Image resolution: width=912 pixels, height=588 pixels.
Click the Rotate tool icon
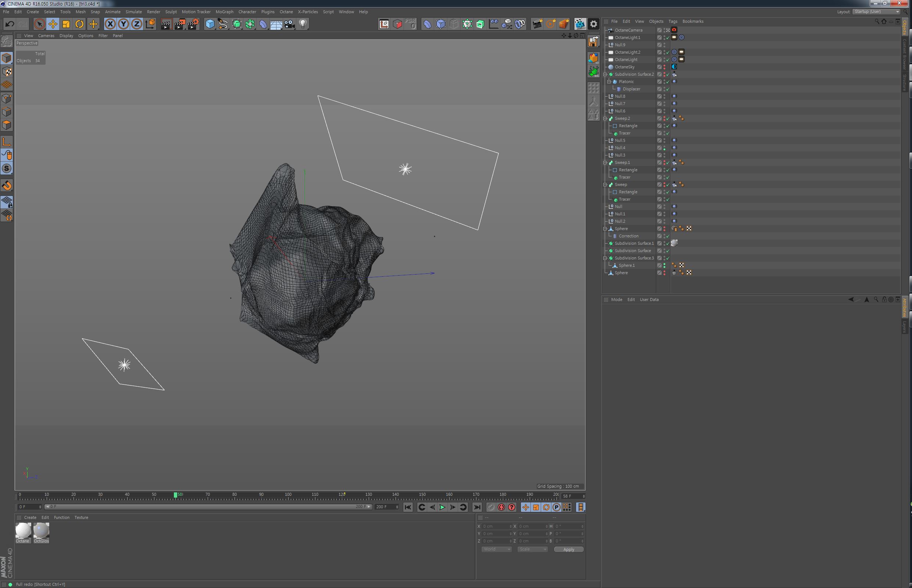click(x=81, y=24)
